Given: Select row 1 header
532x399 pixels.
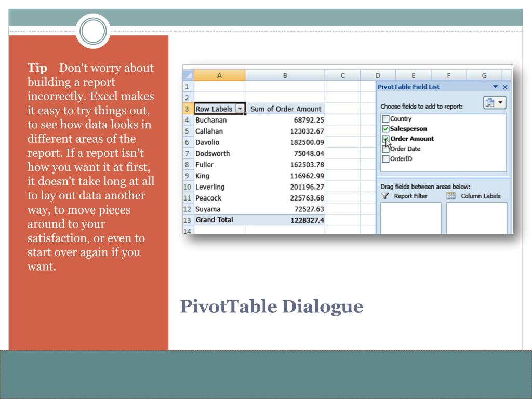Looking at the screenshot, I should [x=188, y=87].
